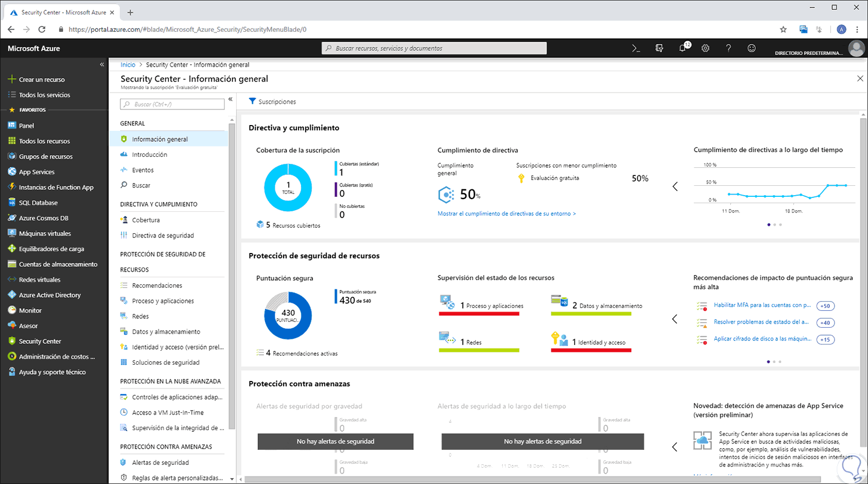The height and width of the screenshot is (484, 868).
Task: Open Acceso a VM Just-In-Time menu item
Action: coord(168,413)
